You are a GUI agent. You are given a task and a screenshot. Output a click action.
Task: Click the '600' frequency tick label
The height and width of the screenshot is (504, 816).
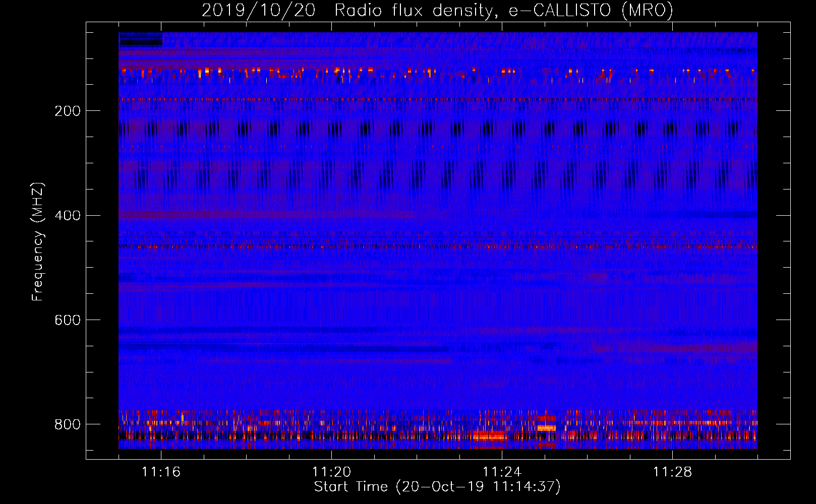pyautogui.click(x=68, y=321)
